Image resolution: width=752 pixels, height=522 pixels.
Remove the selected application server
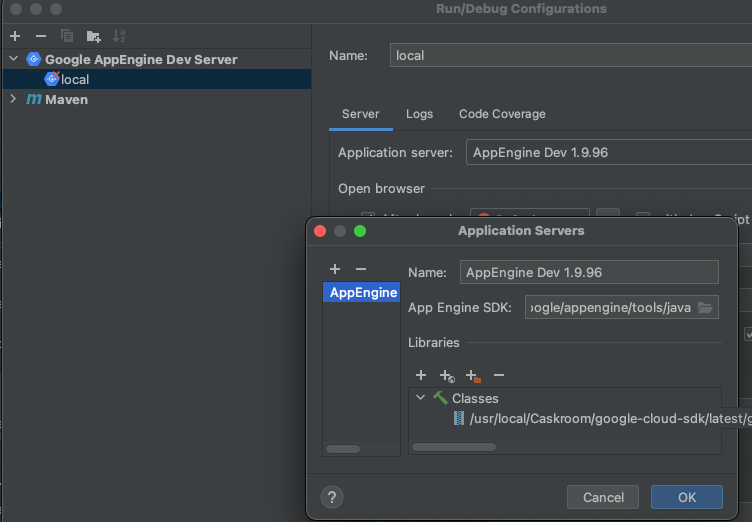[361, 269]
